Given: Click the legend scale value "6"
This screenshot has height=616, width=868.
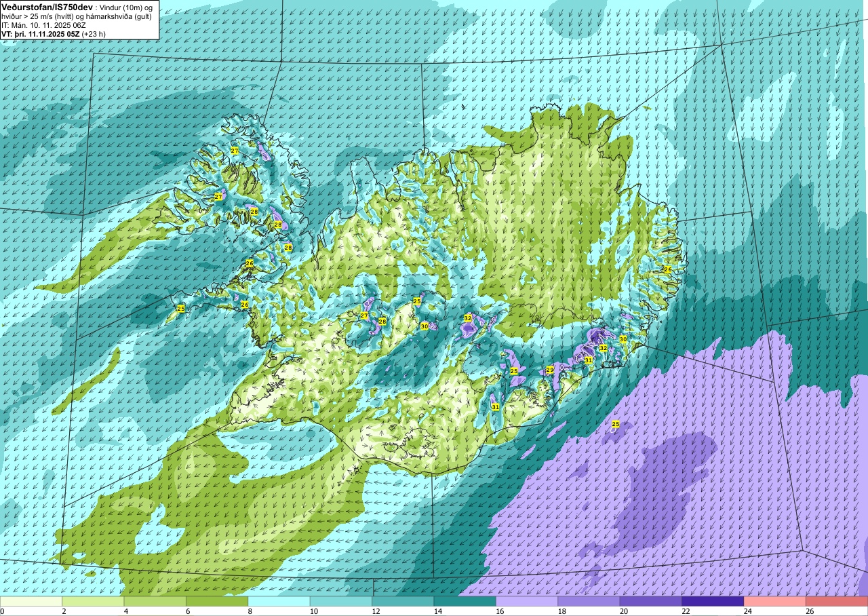Looking at the screenshot, I should [189, 611].
